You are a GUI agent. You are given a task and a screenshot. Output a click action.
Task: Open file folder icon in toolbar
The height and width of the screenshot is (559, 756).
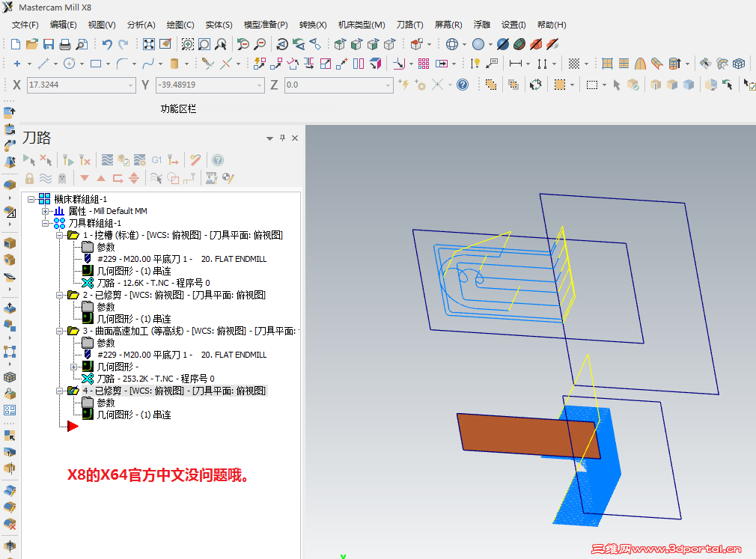32,44
